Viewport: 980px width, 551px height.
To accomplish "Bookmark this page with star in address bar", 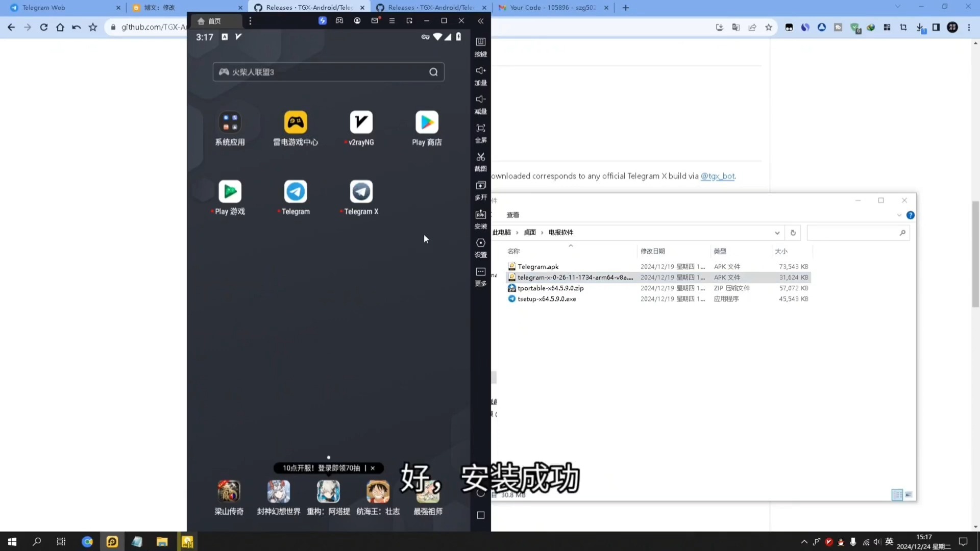I will click(769, 28).
